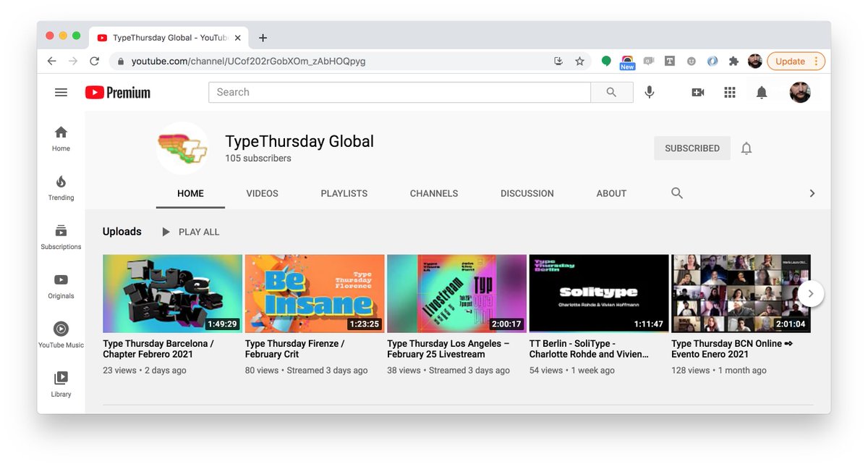The height and width of the screenshot is (467, 868).
Task: Click the Chrome profile avatar
Action: pos(754,62)
